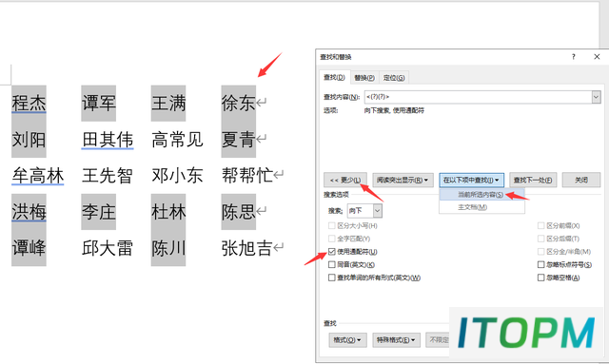Enable the 忽略空格(A) checkbox
Image resolution: width=609 pixels, height=364 pixels.
(x=540, y=278)
